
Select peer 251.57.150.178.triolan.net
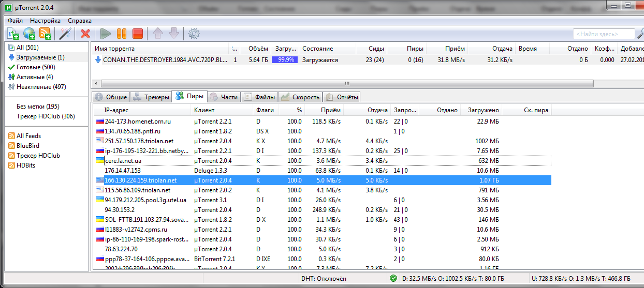click(x=323, y=141)
